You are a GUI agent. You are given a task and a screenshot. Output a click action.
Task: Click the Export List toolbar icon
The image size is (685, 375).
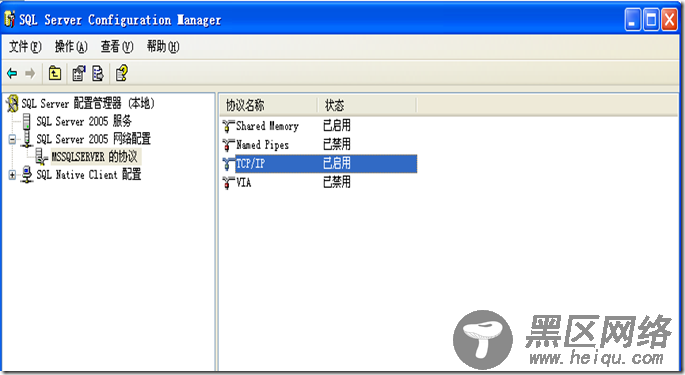(x=98, y=73)
